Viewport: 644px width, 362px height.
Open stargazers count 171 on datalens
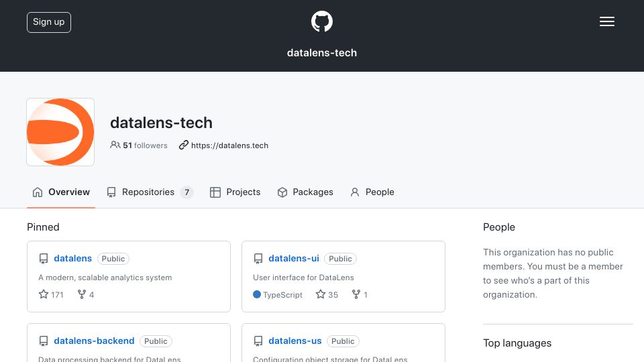[52, 294]
